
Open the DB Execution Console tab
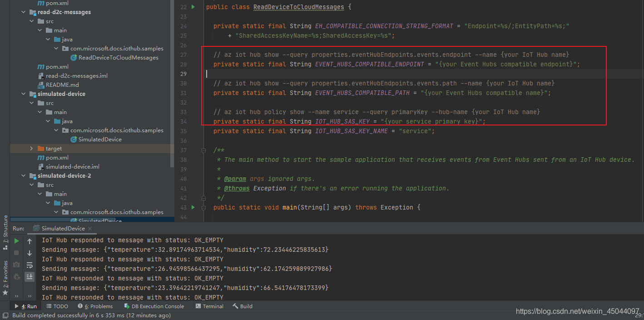pyautogui.click(x=154, y=306)
